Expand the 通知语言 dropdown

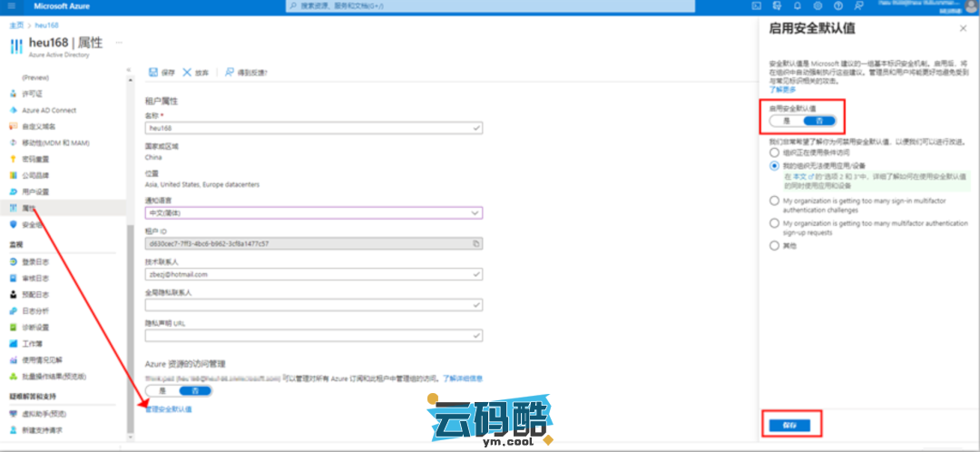[x=475, y=212]
